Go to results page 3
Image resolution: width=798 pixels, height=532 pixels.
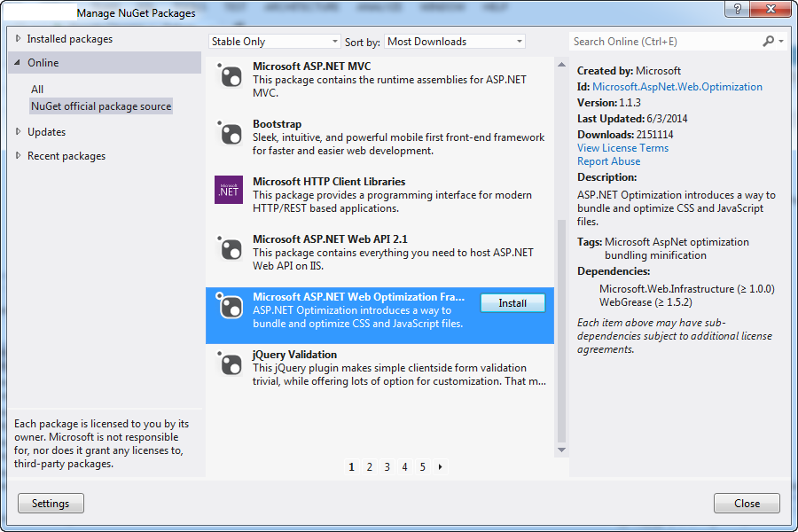[387, 466]
